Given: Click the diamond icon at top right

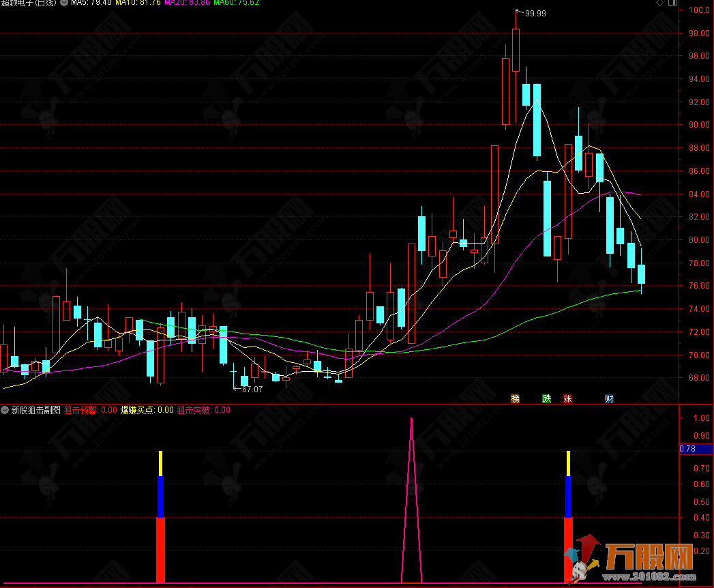Looking at the screenshot, I should 659,3.
